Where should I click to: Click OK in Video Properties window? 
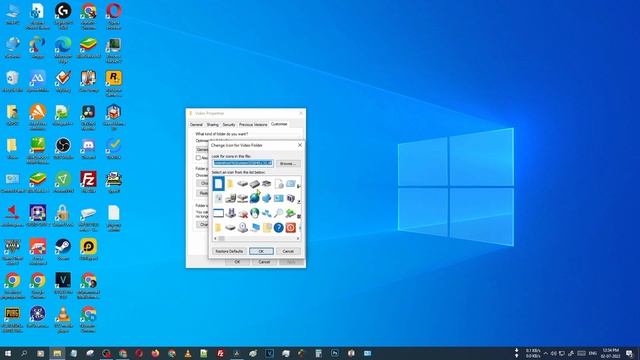237,262
